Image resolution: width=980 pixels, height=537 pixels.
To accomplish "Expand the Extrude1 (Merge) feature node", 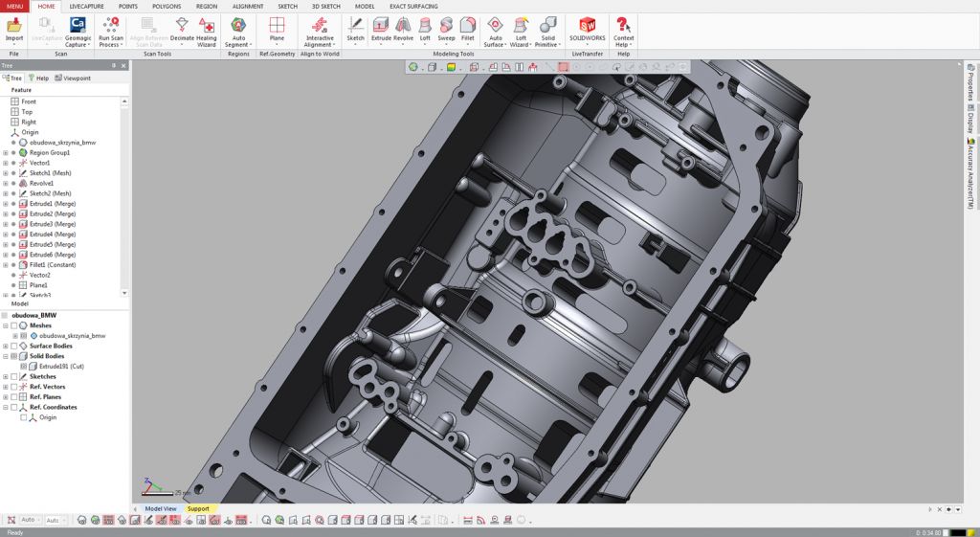I will point(6,204).
